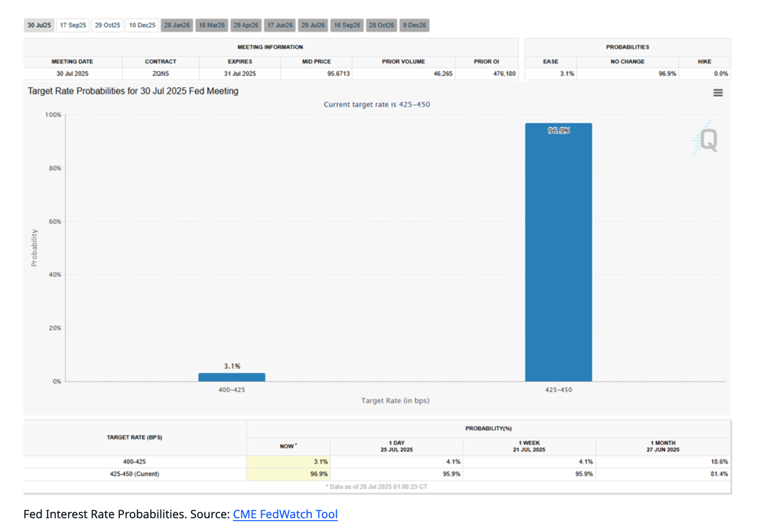
Task: Select the 30 Jul25 meeting tab
Action: click(39, 26)
